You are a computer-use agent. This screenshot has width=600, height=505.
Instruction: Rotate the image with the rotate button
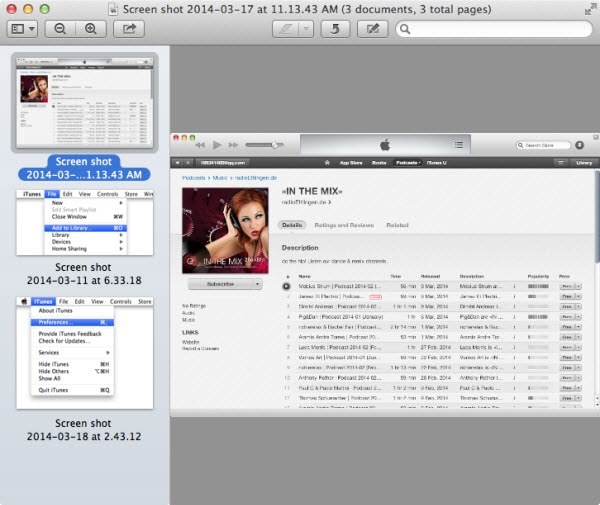335,29
